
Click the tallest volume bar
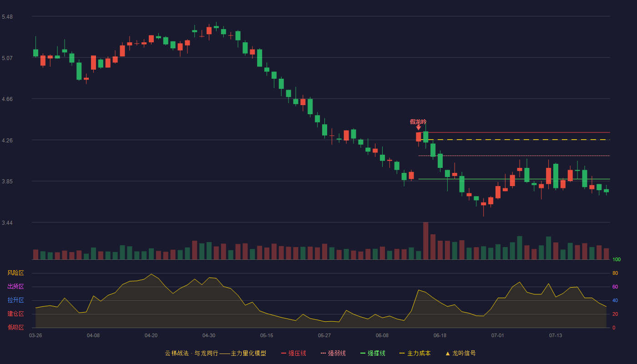coord(426,241)
